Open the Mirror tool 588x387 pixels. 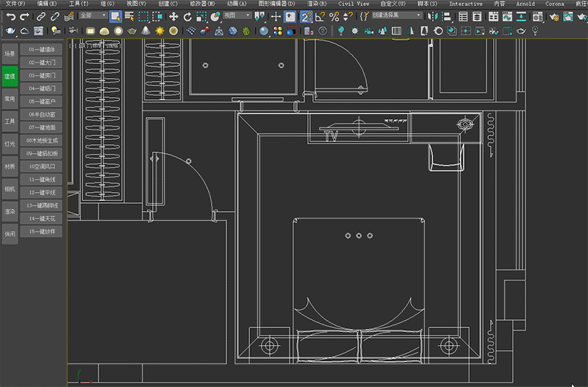click(x=431, y=15)
